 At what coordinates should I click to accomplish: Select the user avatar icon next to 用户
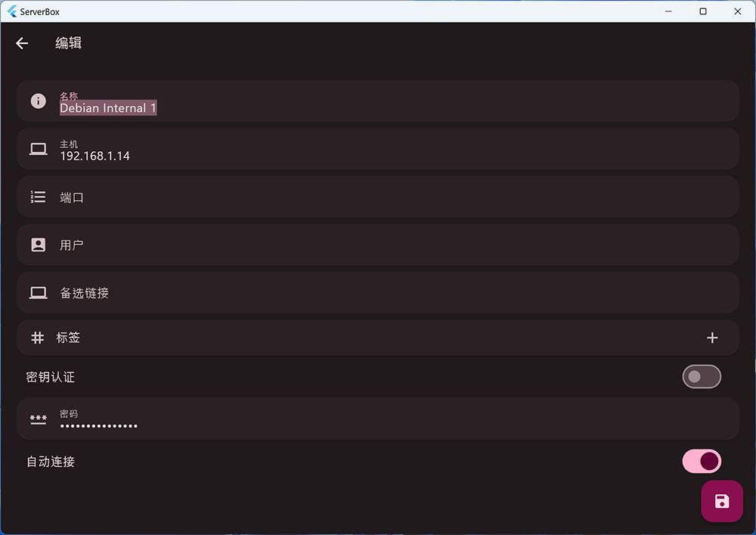pyautogui.click(x=38, y=244)
